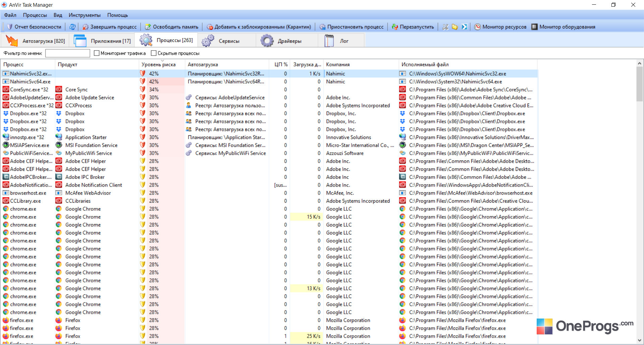Sort by the Компания column header
Screen dimensions: 644x345
pyautogui.click(x=361, y=64)
